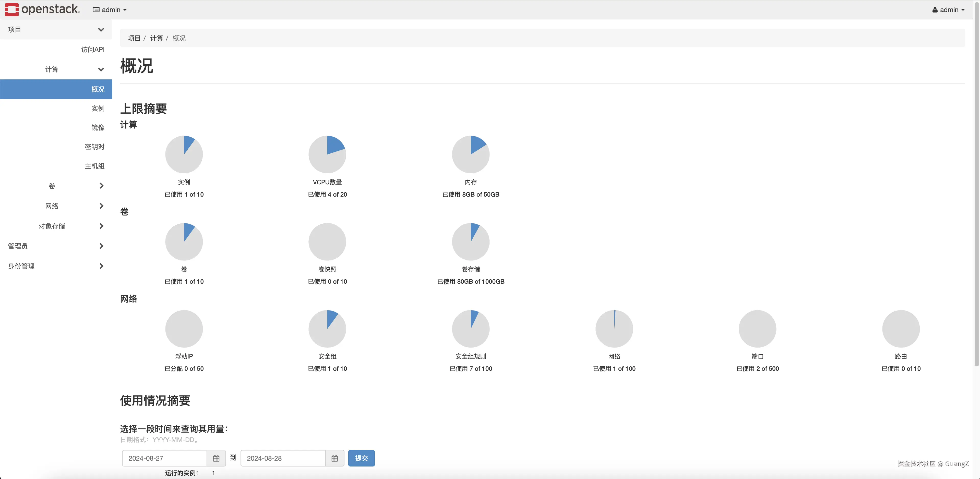
Task: Open end date calendar picker icon
Action: point(334,458)
